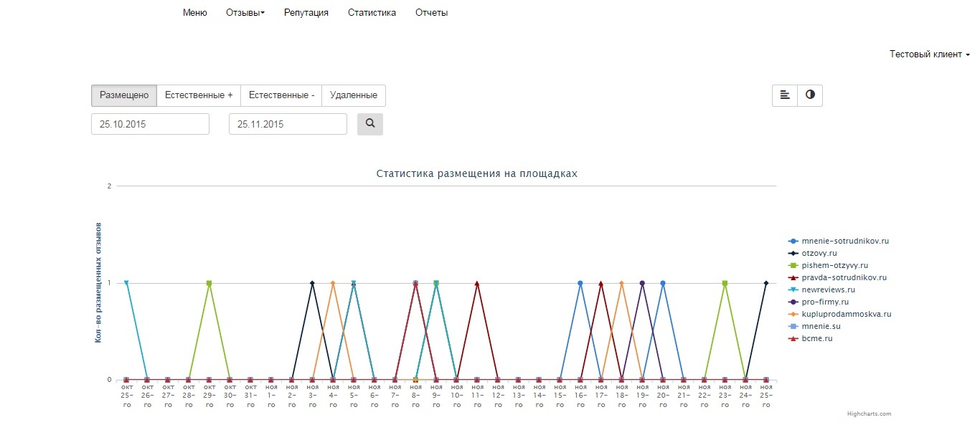
Task: Toggle mnenie.su series in legend
Action: [814, 327]
